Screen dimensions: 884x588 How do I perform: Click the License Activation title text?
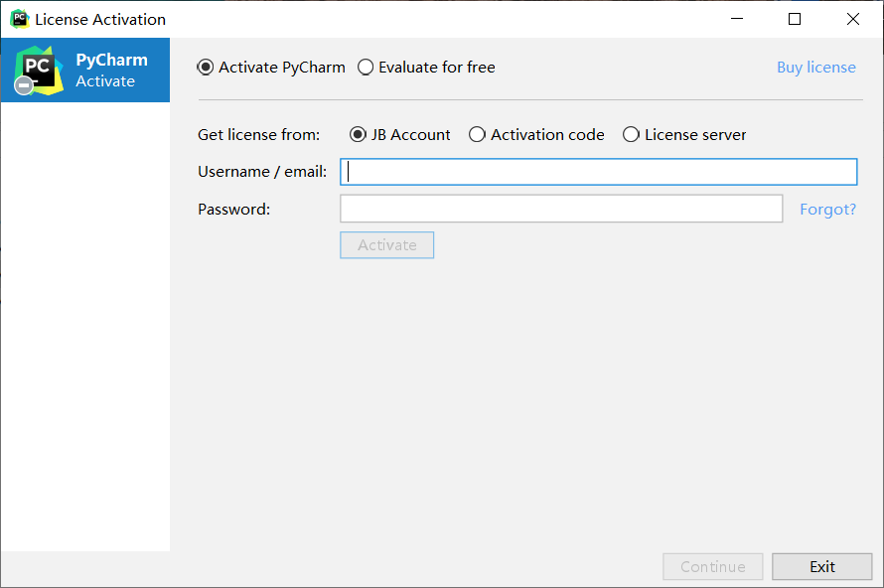click(100, 19)
